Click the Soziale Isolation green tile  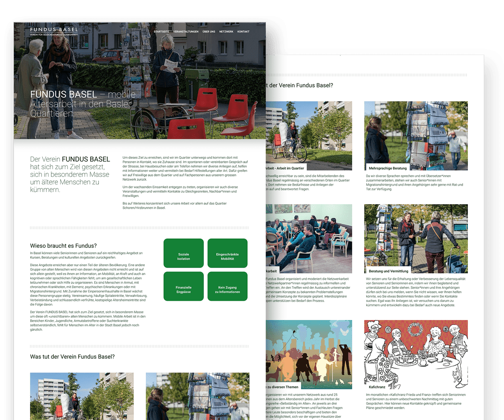point(184,253)
